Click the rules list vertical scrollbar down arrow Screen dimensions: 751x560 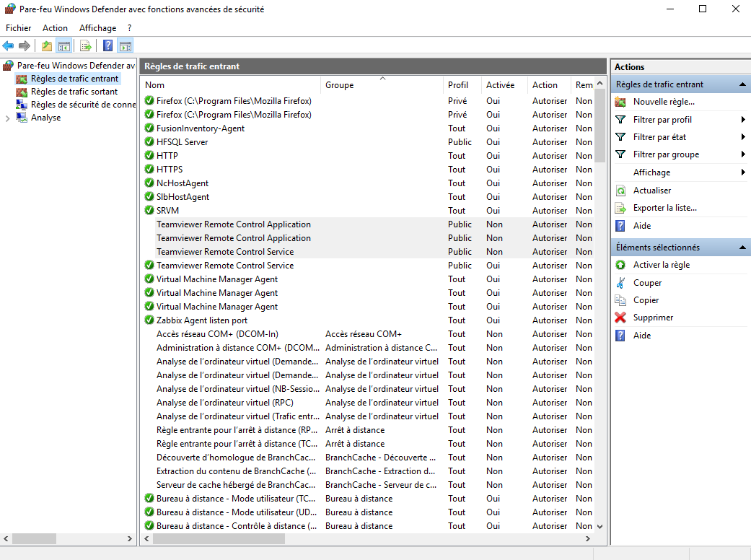point(600,527)
